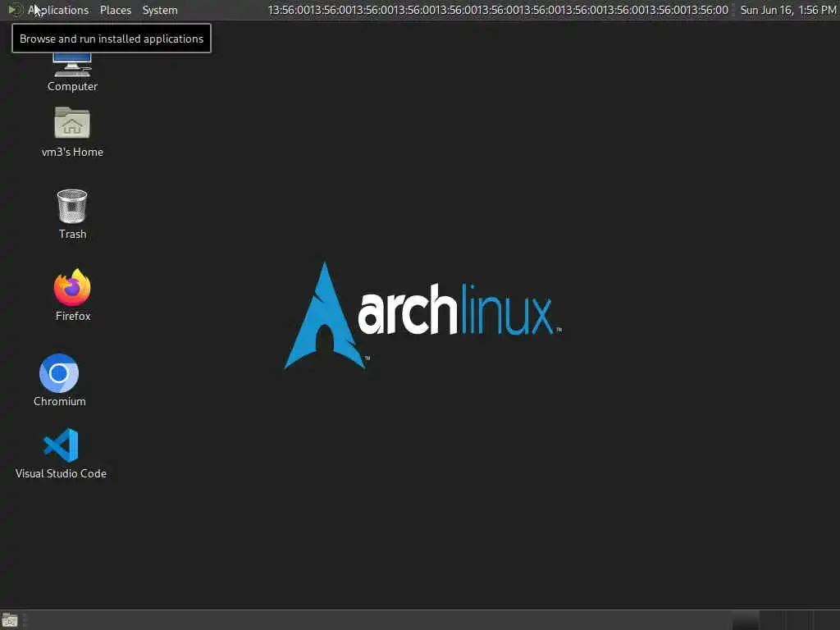Open the System menu

(x=160, y=10)
